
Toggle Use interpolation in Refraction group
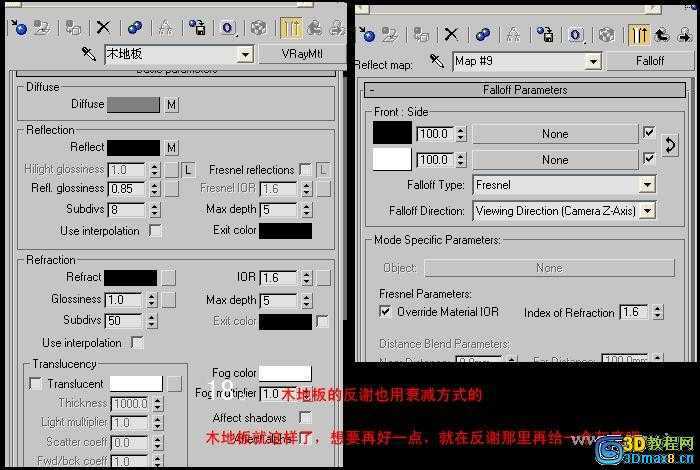click(x=138, y=343)
